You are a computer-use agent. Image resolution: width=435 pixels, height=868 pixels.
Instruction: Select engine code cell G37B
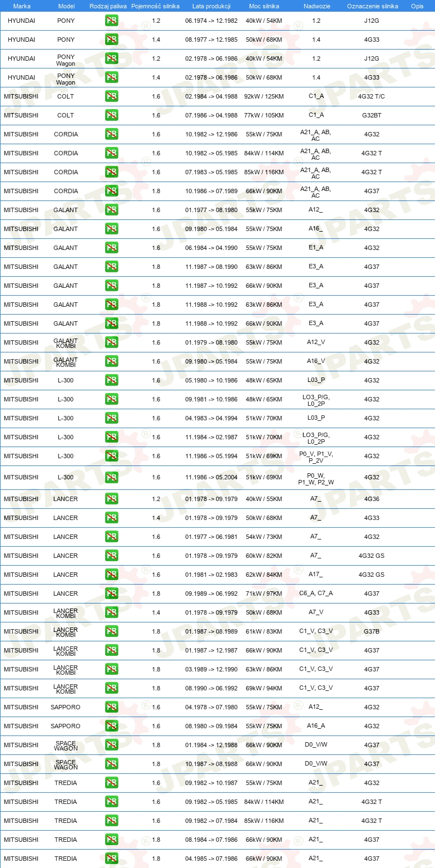pos(372,631)
